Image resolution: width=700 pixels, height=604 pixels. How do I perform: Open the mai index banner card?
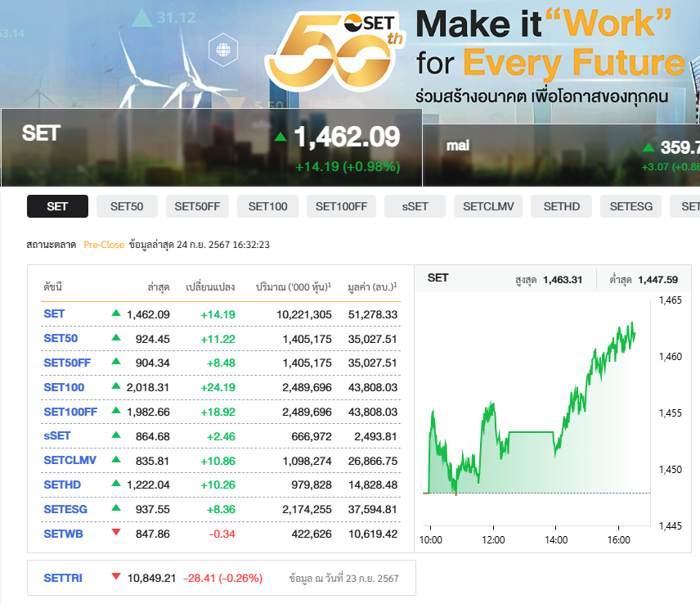(561, 155)
